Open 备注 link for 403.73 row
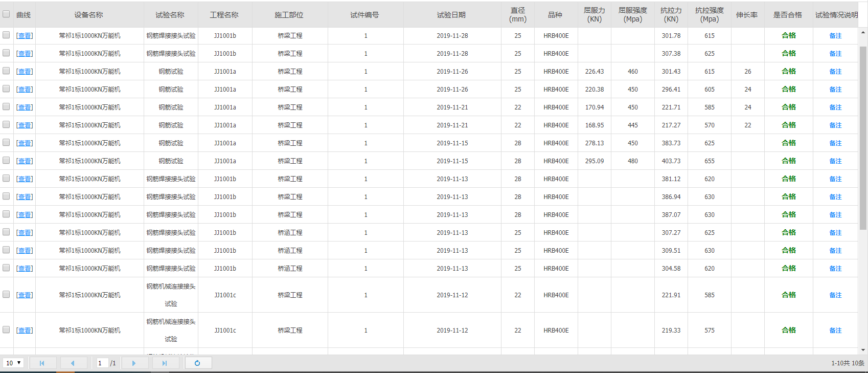This screenshot has width=868, height=373. [x=835, y=161]
